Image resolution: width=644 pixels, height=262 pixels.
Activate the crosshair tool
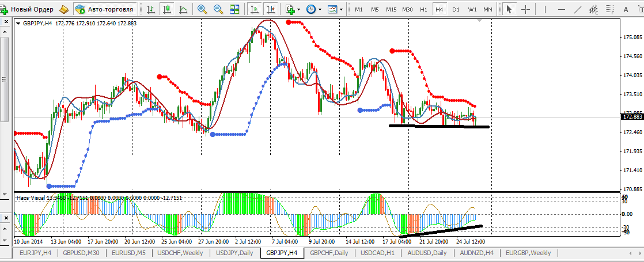click(525, 9)
